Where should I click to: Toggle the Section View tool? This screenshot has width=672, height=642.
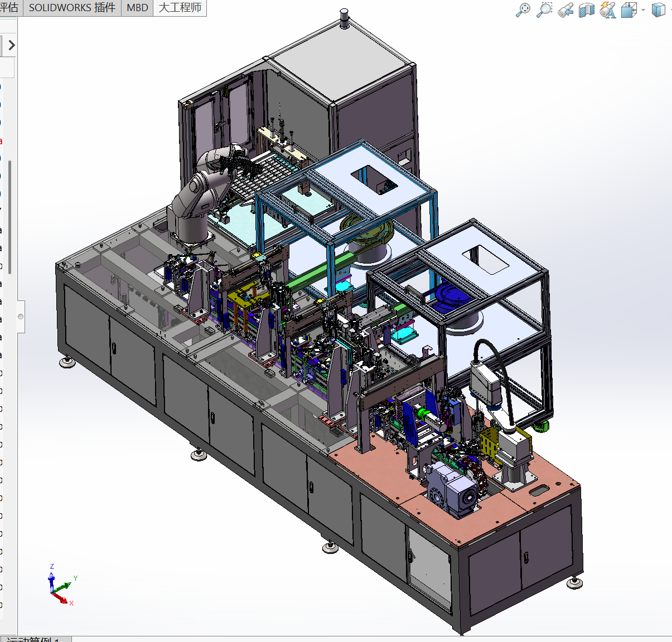587,10
